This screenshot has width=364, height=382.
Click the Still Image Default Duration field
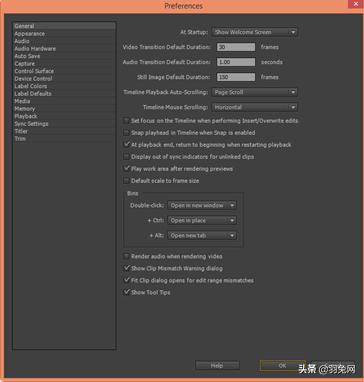(x=236, y=77)
